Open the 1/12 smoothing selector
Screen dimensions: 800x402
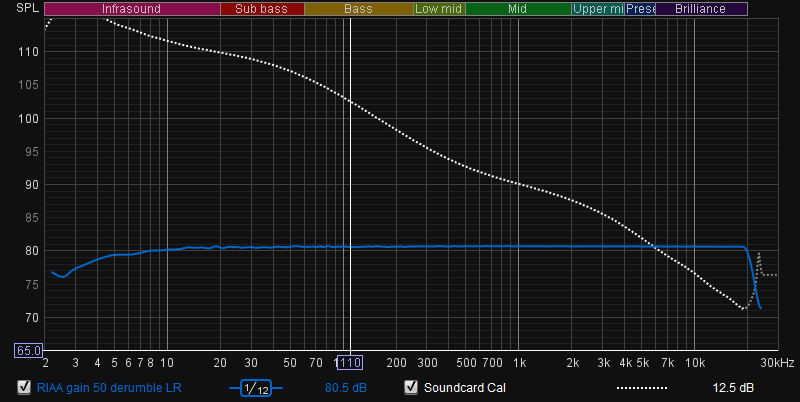pos(256,388)
